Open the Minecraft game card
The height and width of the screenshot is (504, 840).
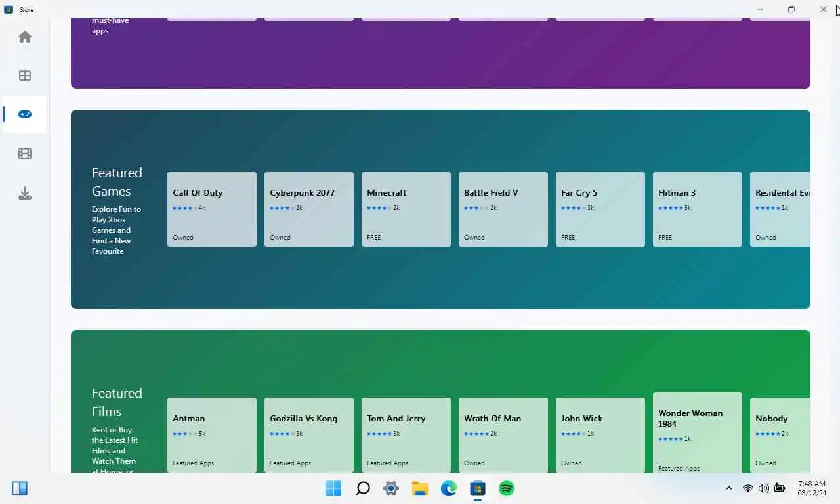406,209
